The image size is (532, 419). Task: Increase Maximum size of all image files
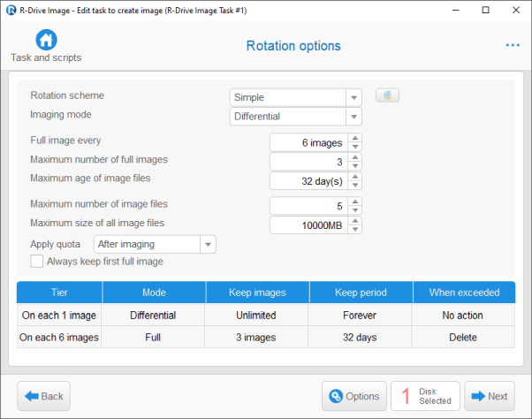point(355,221)
